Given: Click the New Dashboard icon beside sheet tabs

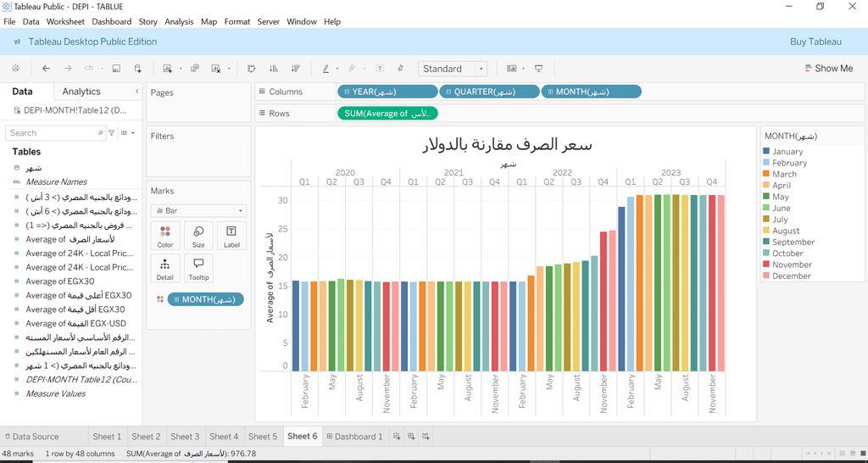Looking at the screenshot, I should click(x=411, y=437).
